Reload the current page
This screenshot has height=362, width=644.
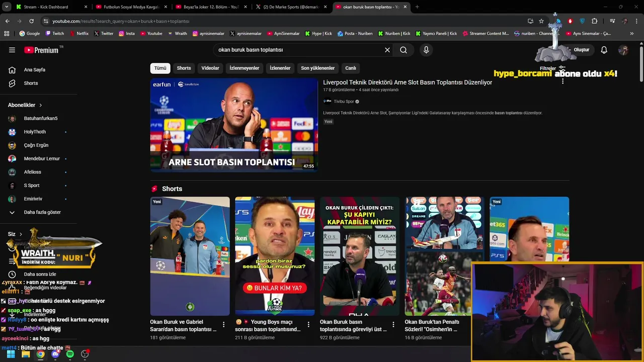coord(31,21)
